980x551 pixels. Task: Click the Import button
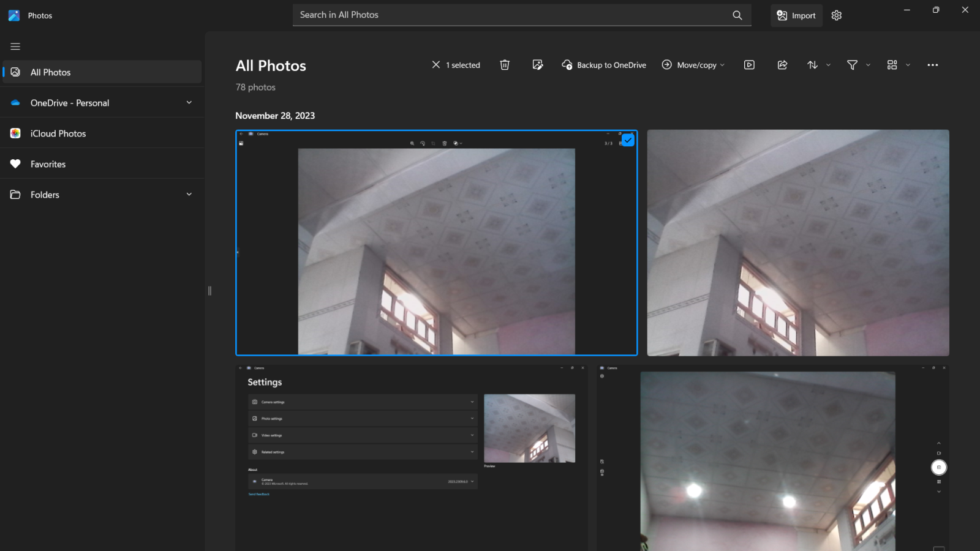point(796,15)
